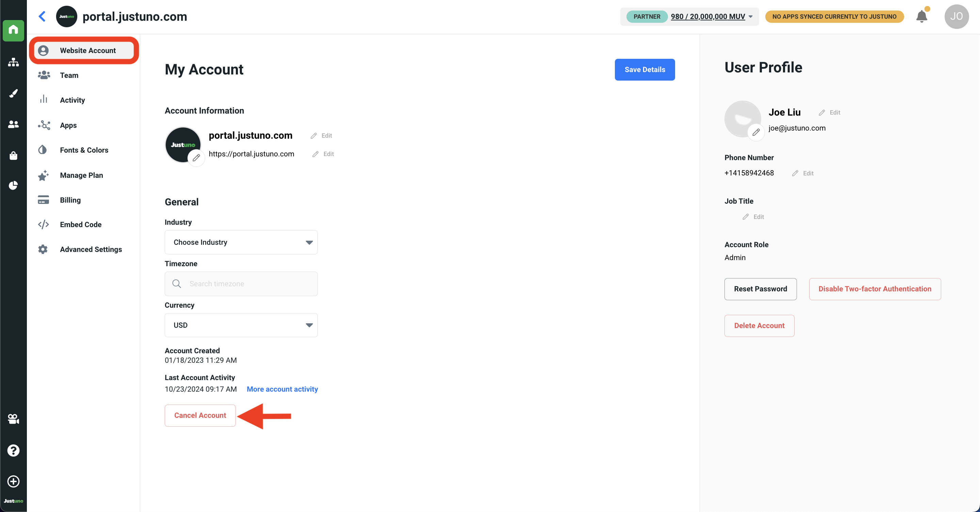Open the Embed Code menu item
The width and height of the screenshot is (980, 512).
(81, 224)
